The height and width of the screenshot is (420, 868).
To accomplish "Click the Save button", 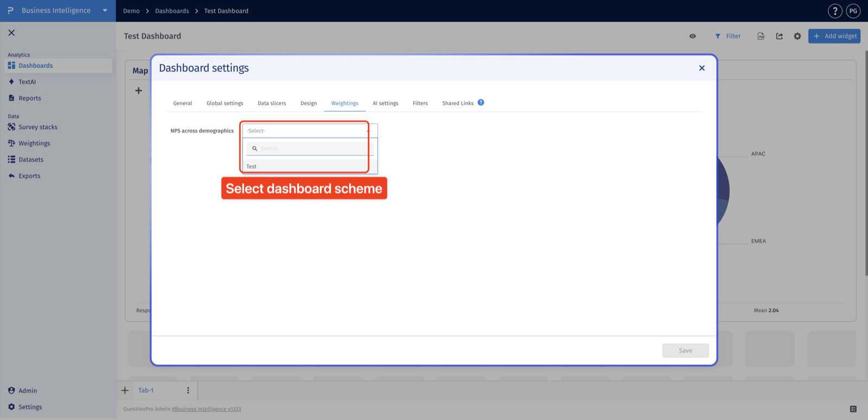I will [686, 351].
